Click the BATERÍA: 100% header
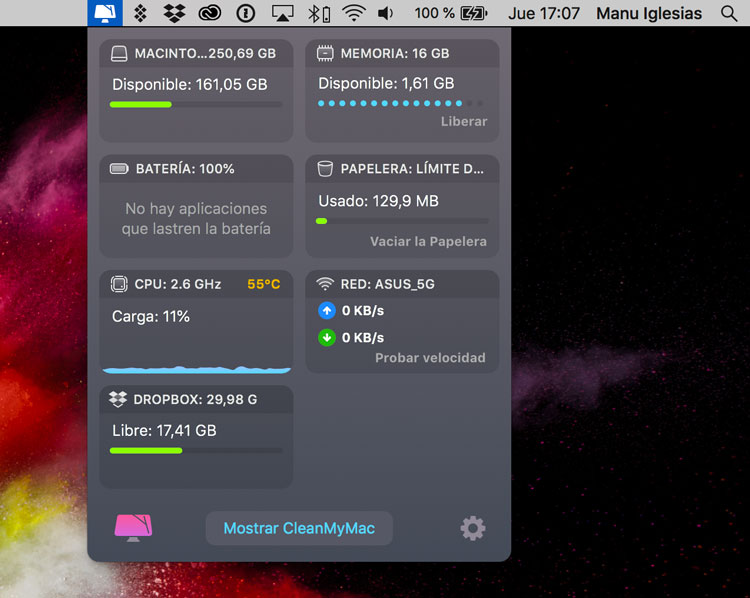This screenshot has height=598, width=750. [185, 168]
